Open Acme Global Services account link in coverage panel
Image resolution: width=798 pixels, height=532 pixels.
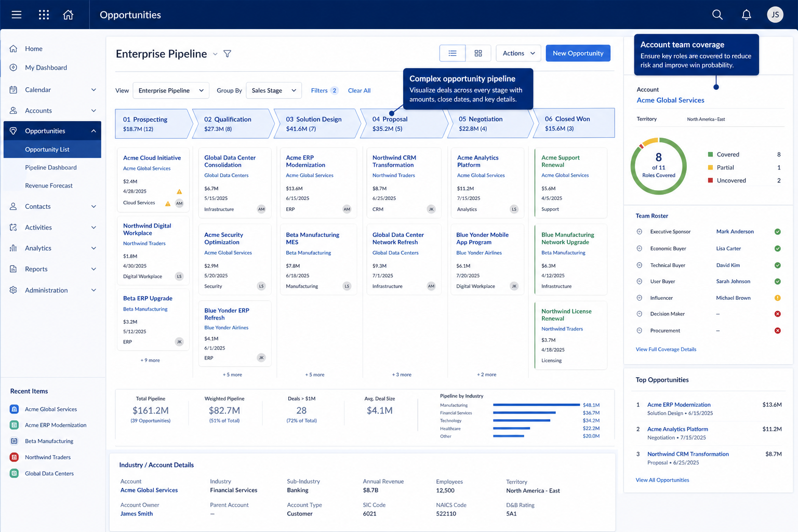670,100
